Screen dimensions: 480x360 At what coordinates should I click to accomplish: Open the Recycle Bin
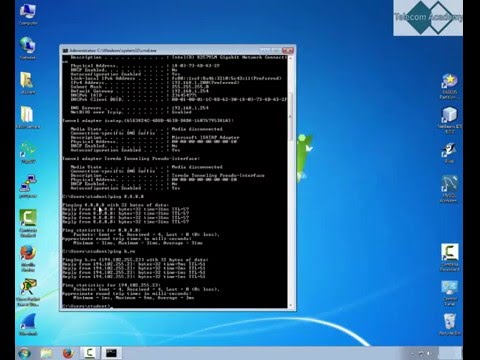(x=450, y=324)
